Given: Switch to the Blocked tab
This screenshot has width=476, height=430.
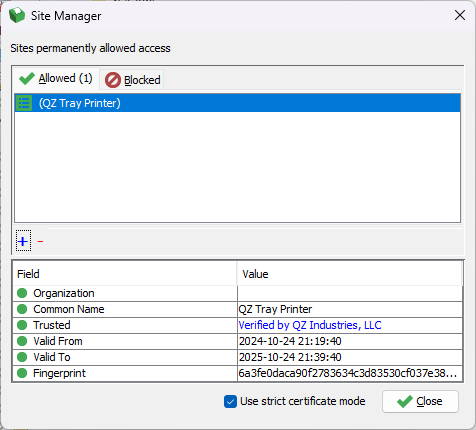Looking at the screenshot, I should click(132, 80).
